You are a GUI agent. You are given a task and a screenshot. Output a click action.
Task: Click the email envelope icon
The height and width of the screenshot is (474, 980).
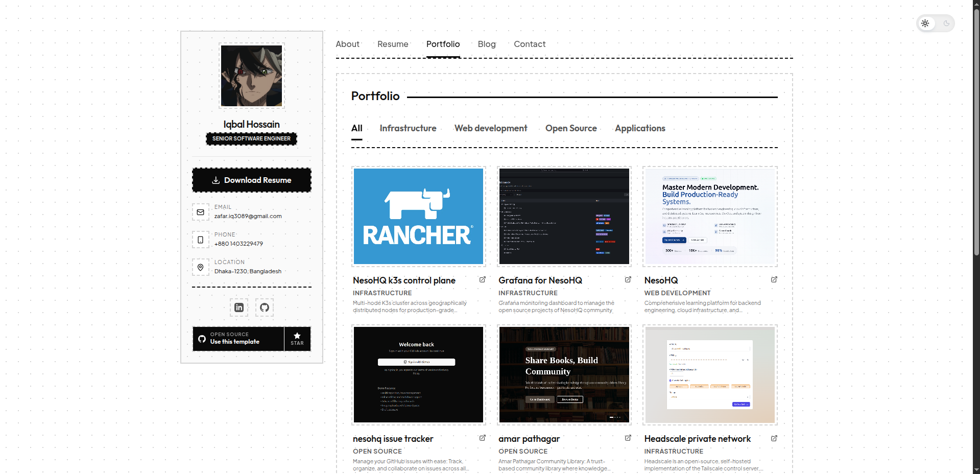[x=200, y=212]
